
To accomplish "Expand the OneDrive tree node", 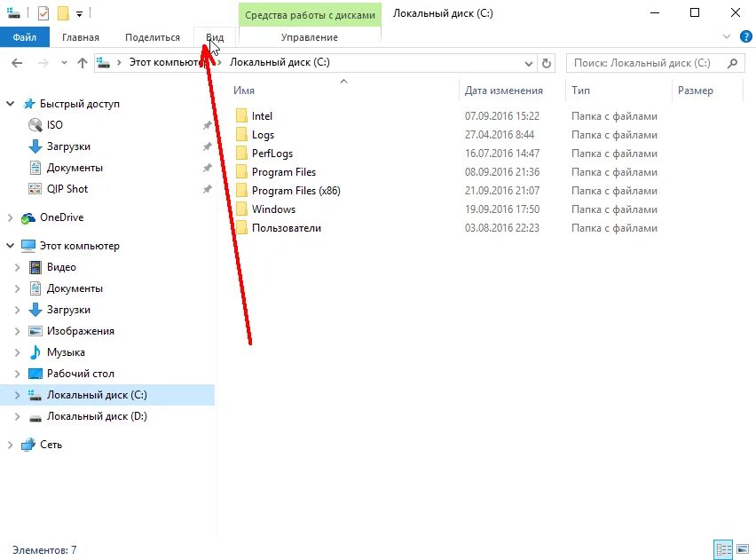I will [x=10, y=217].
